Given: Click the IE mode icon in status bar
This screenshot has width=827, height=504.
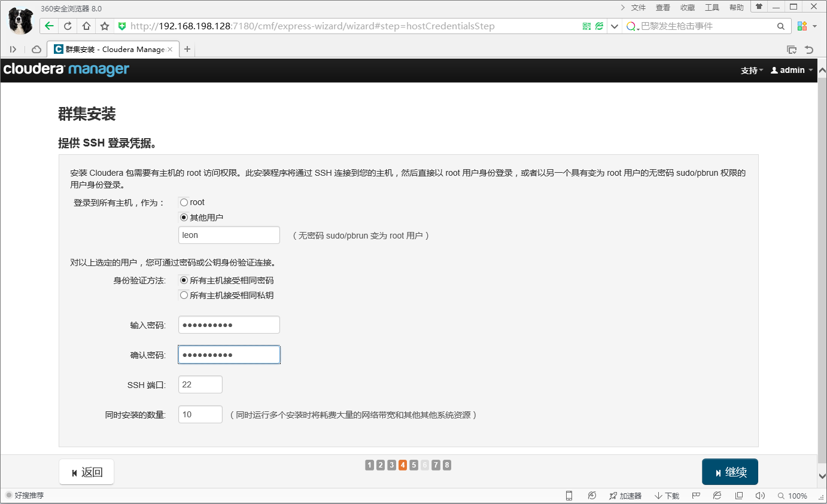Looking at the screenshot, I should (x=717, y=496).
